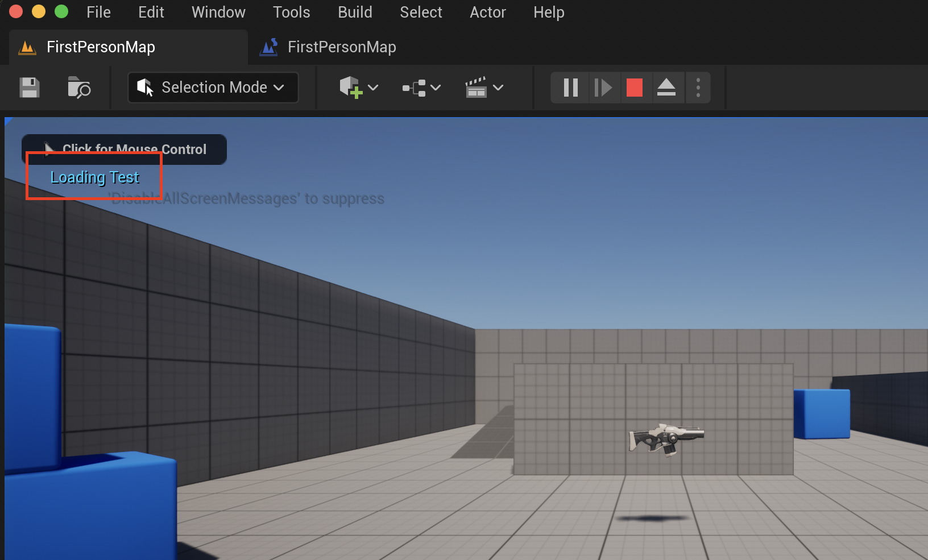Open the File menu

point(98,12)
